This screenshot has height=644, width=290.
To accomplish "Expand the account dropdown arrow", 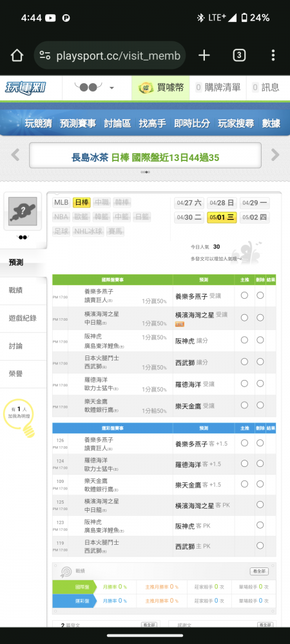I will 111,88.
